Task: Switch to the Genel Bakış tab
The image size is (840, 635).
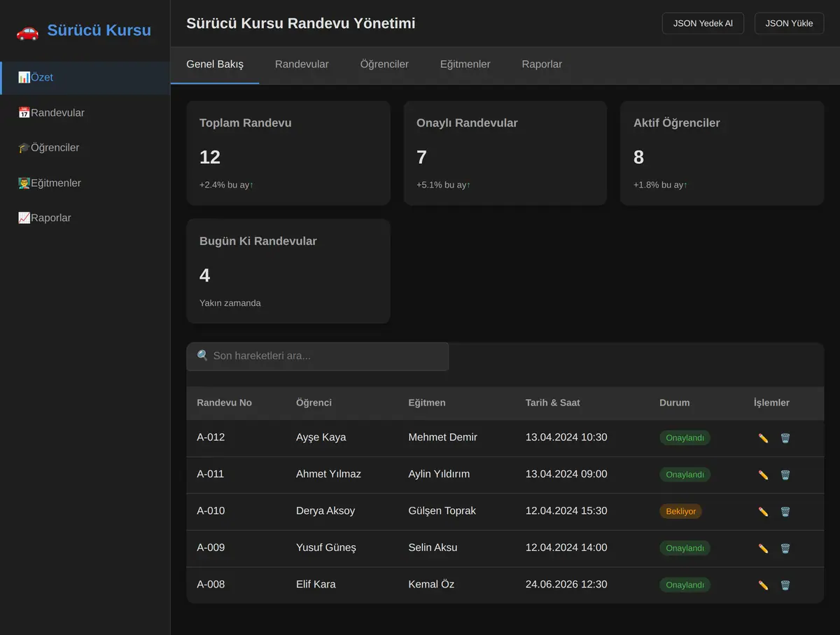Action: (x=215, y=64)
